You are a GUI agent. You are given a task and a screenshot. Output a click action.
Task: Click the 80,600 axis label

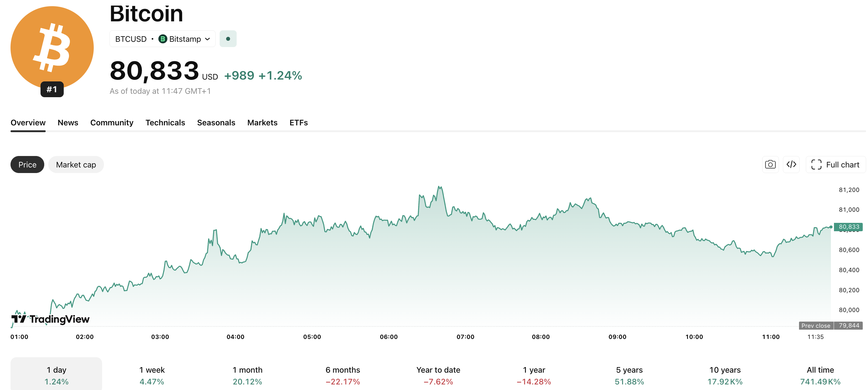(x=849, y=250)
